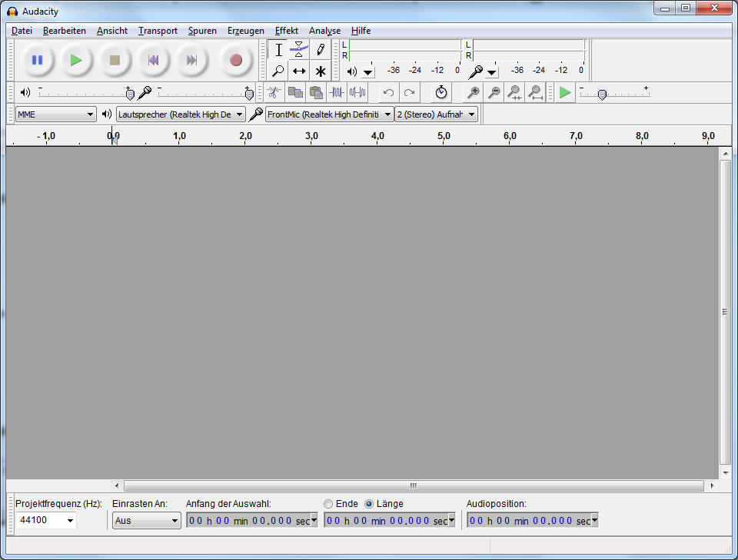The width and height of the screenshot is (738, 560).
Task: Open the Erzeugen menu
Action: click(x=246, y=31)
